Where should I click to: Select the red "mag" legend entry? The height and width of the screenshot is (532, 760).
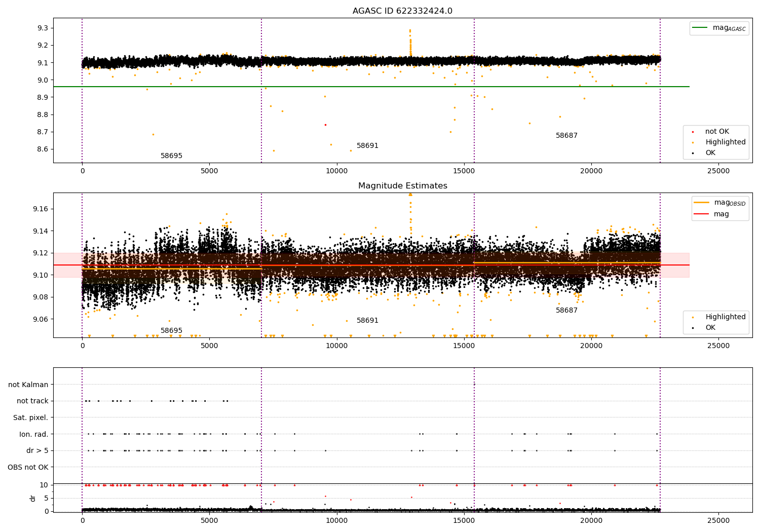(x=712, y=214)
